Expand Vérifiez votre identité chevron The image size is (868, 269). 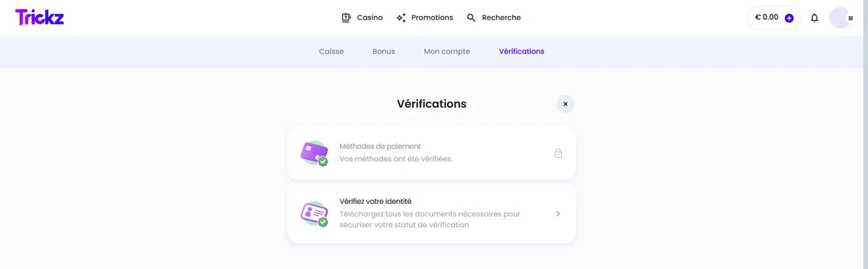coord(558,213)
